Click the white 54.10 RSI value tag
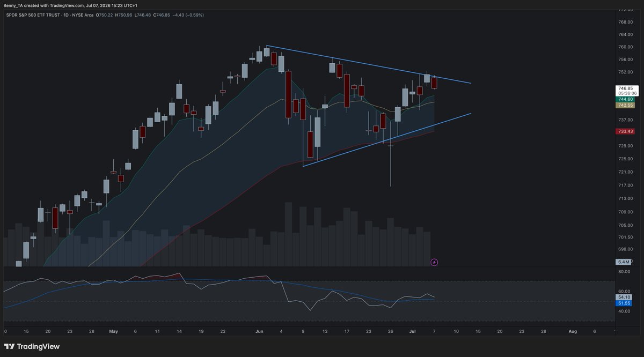This screenshot has height=357, width=644. pos(624,297)
